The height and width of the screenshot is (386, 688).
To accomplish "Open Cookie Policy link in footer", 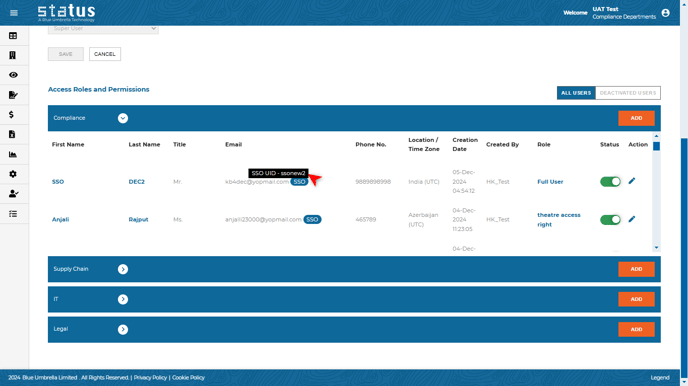I will pyautogui.click(x=188, y=378).
